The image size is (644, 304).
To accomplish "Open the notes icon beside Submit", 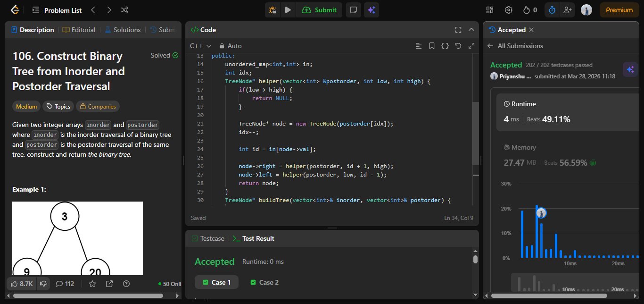I will (x=354, y=10).
